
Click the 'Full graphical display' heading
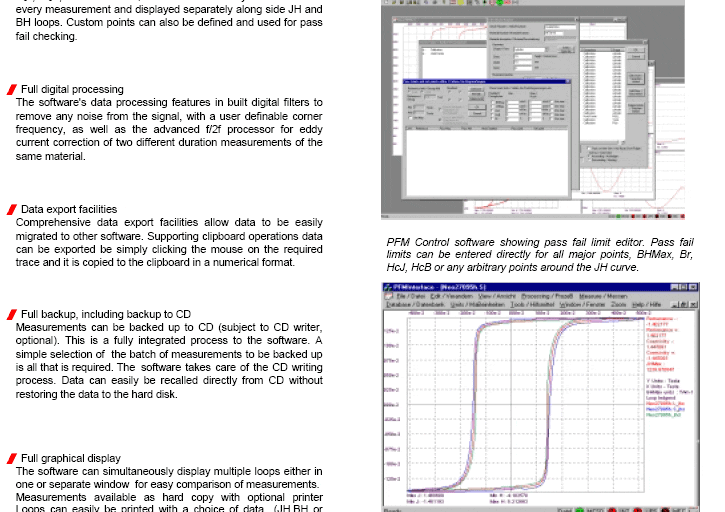[71, 458]
